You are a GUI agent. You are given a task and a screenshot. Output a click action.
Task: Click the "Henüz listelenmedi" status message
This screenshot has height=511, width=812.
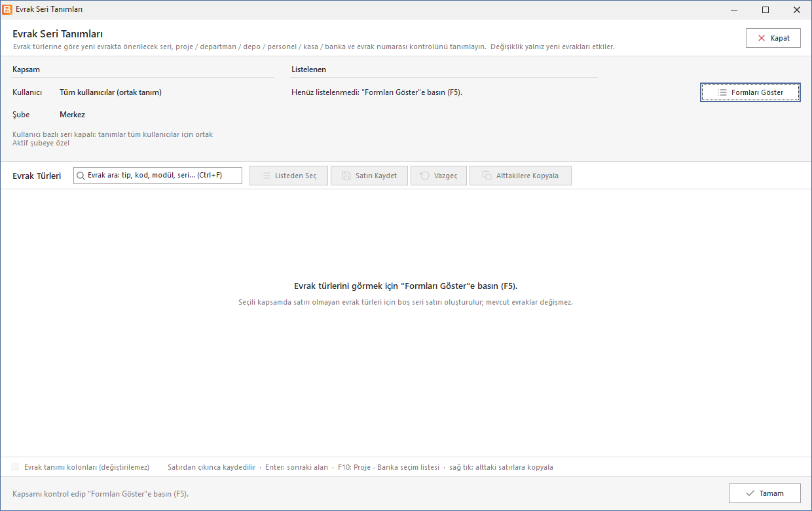click(x=377, y=92)
